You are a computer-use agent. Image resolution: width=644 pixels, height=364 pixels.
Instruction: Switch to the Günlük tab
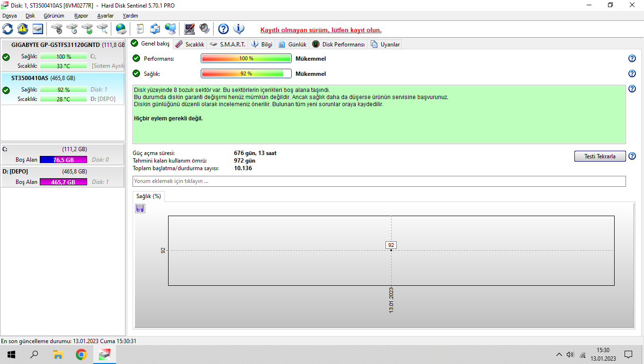click(293, 44)
